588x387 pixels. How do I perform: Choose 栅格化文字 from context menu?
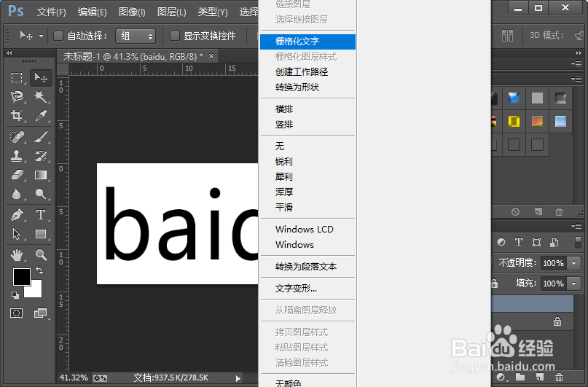(307, 42)
